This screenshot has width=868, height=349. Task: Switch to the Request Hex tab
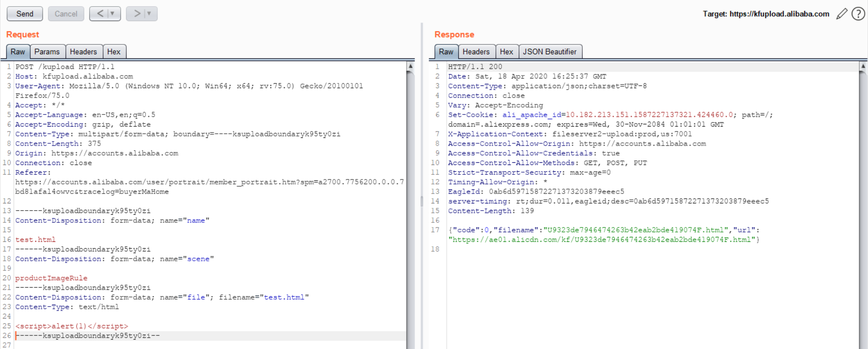tap(114, 52)
